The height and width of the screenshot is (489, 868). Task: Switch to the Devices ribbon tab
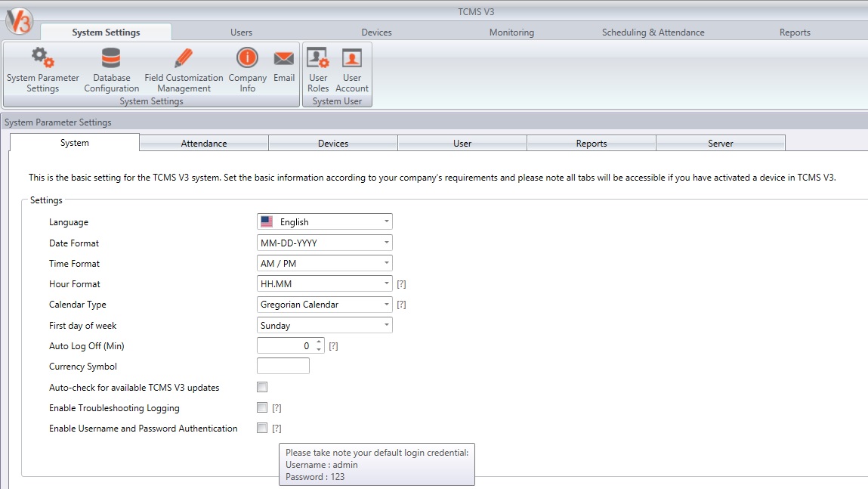coord(376,32)
